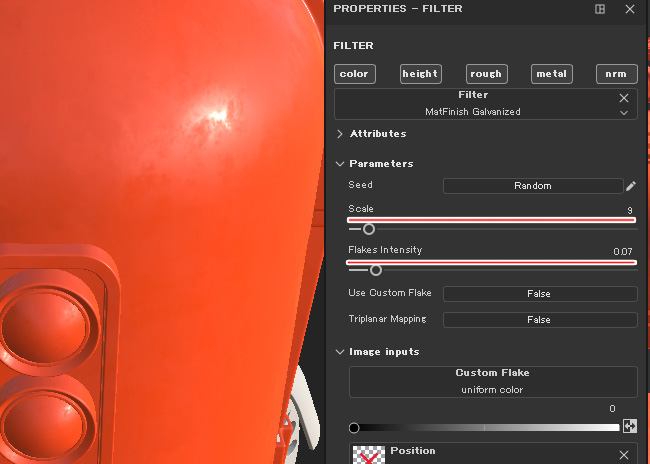Image resolution: width=650 pixels, height=464 pixels.
Task: Toggle the rough channel
Action: coord(486,74)
